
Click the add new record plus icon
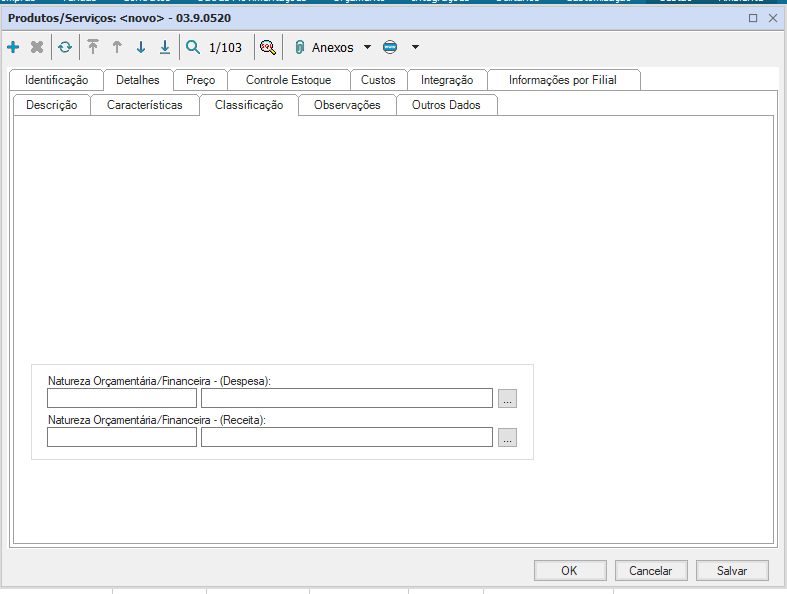click(x=13, y=47)
